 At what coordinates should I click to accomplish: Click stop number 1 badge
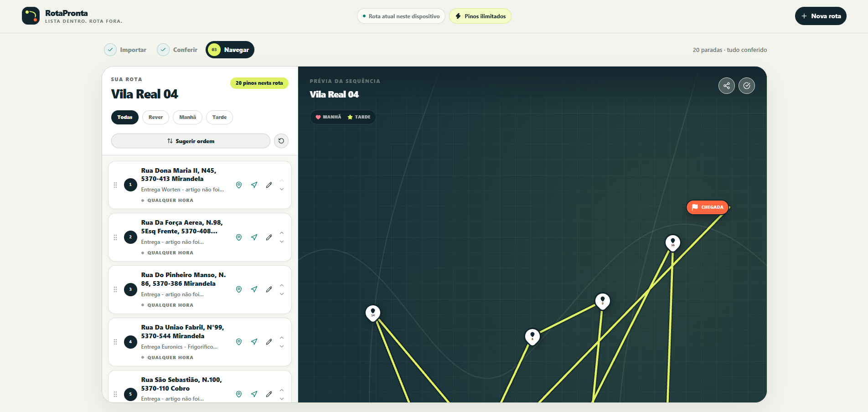130,185
